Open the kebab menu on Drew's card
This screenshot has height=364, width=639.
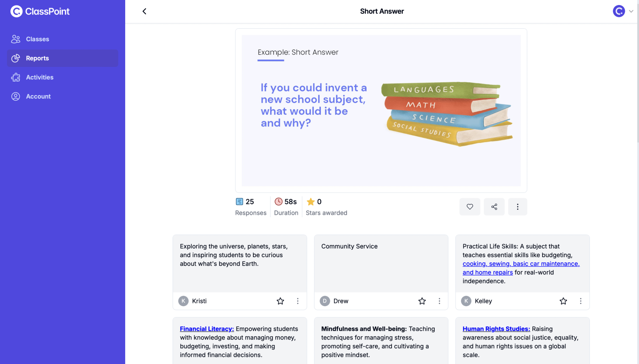coord(439,301)
